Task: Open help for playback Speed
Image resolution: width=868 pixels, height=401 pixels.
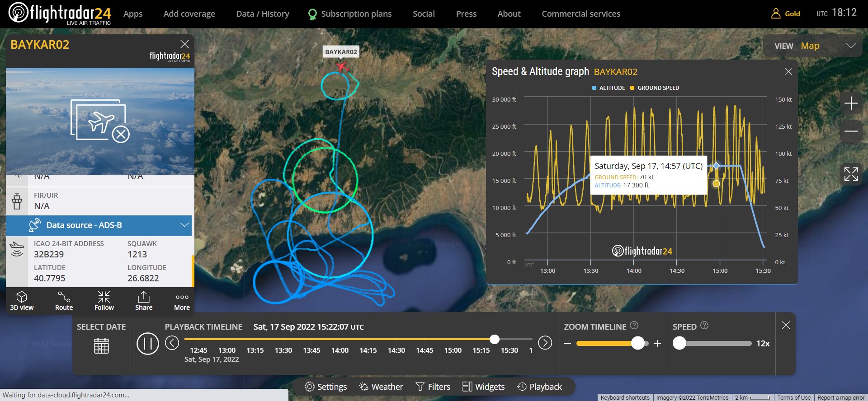Action: (x=704, y=325)
